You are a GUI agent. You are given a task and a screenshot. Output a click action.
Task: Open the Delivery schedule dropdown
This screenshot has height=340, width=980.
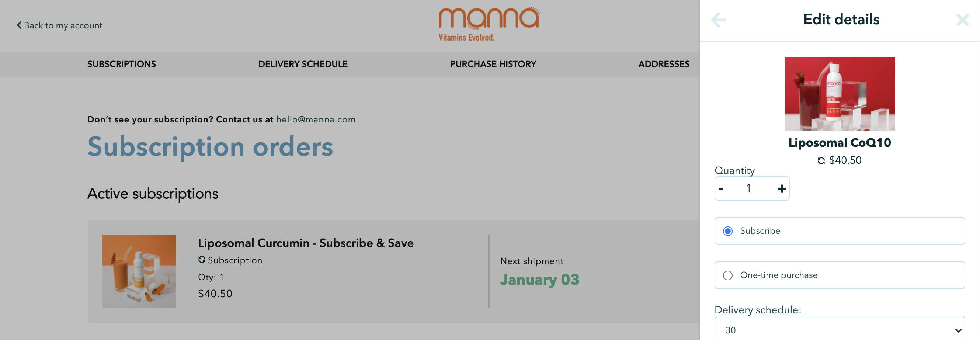tap(840, 330)
